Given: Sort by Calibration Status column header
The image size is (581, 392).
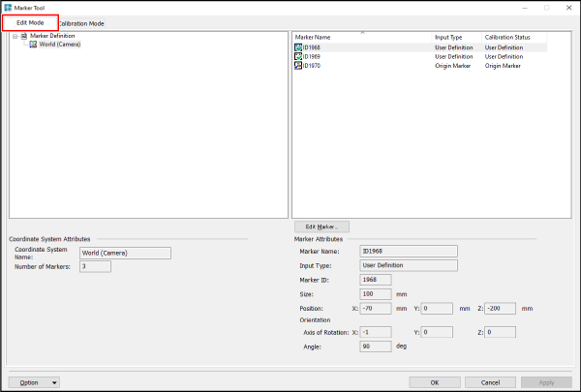Looking at the screenshot, I should coord(514,38).
